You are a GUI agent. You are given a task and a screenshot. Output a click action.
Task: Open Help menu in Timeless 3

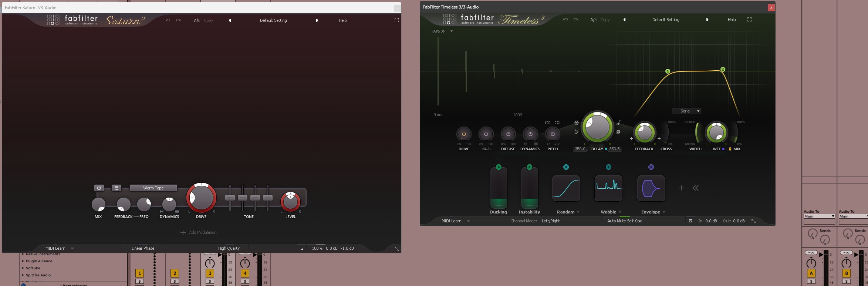[x=732, y=20]
